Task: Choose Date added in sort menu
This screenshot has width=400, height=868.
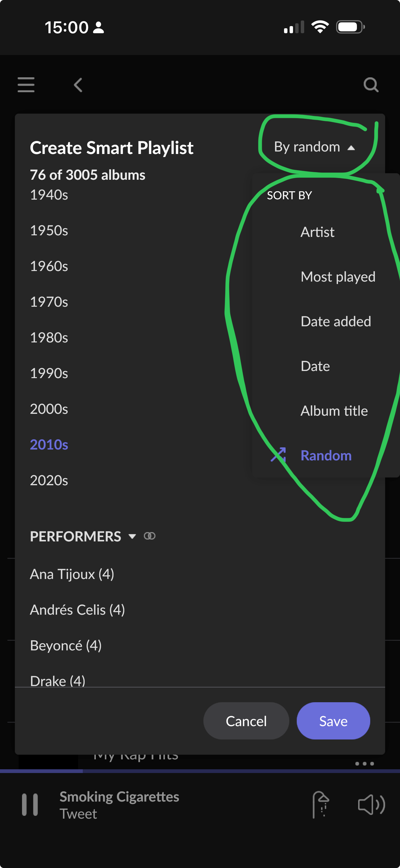Action: coord(336,321)
